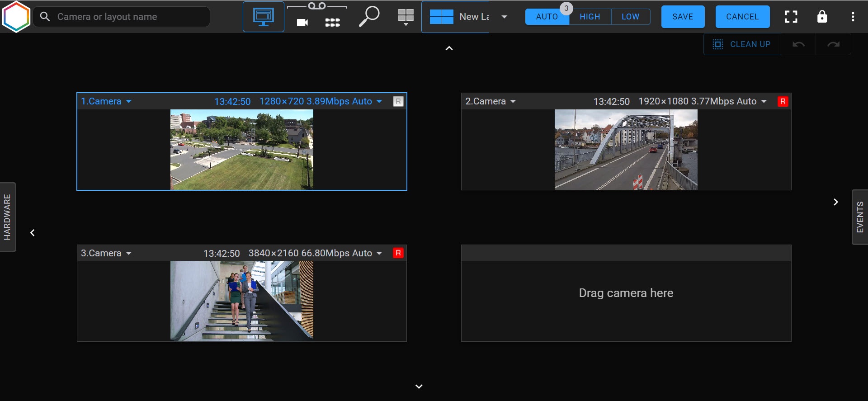
Task: Open the magnifier search tool
Action: point(369,17)
